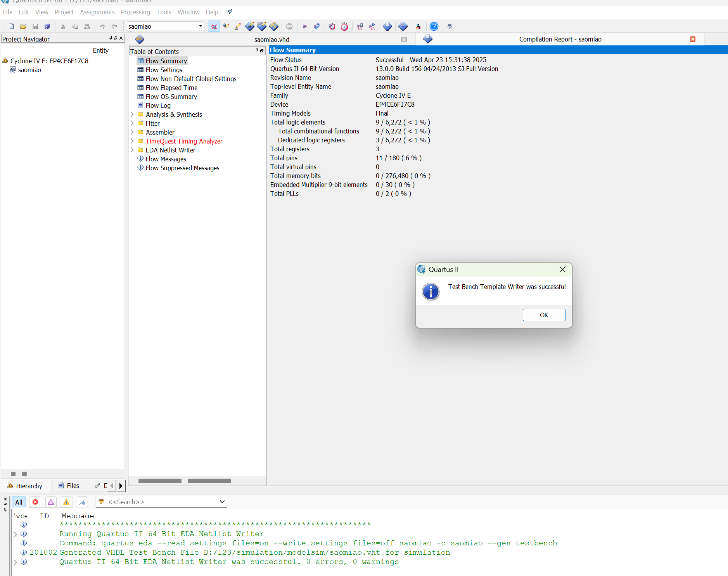728x576 pixels.
Task: Click the Start Compilation play icon
Action: [x=305, y=26]
